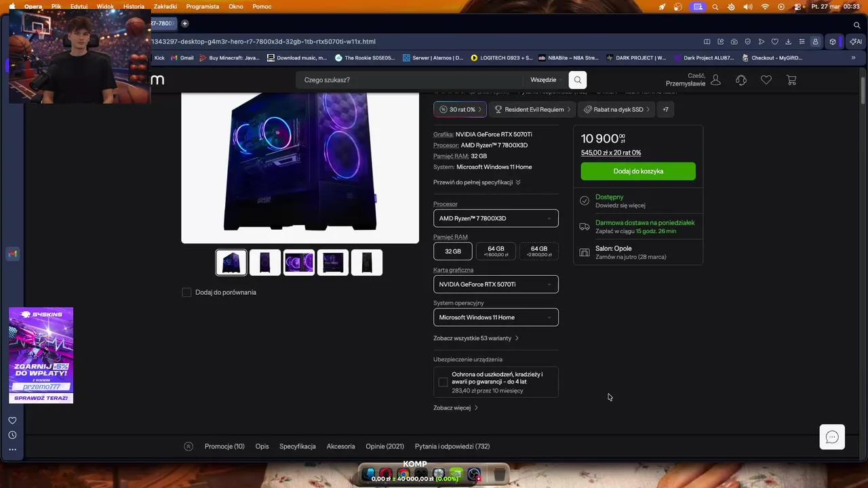Show more bookmarks with double-chevron
Image resolution: width=868 pixels, height=488 pixels.
[853, 58]
